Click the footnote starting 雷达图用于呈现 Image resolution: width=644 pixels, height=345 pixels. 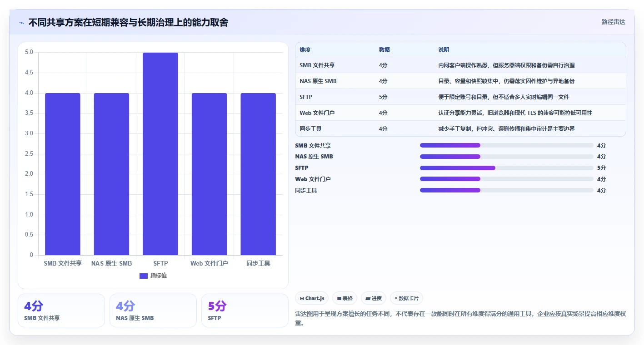point(460,319)
